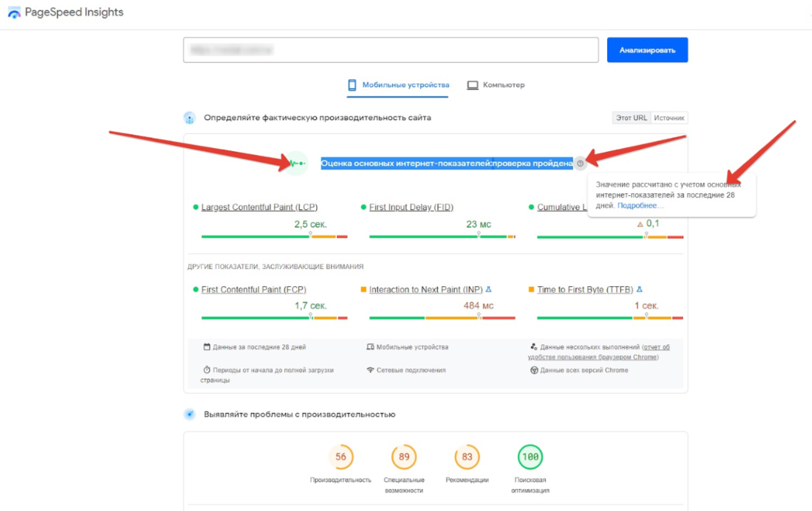
Task: Click the experimental flask icon beside TTFB
Action: click(x=639, y=289)
